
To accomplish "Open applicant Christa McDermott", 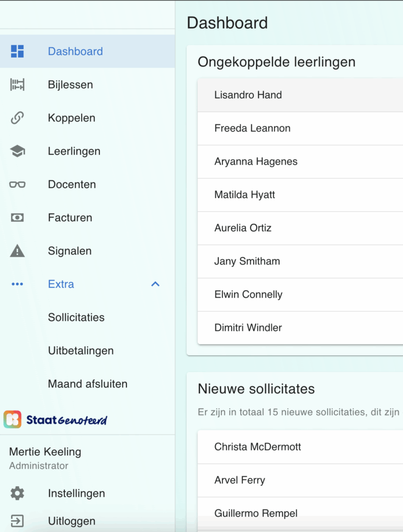I will pyautogui.click(x=257, y=447).
